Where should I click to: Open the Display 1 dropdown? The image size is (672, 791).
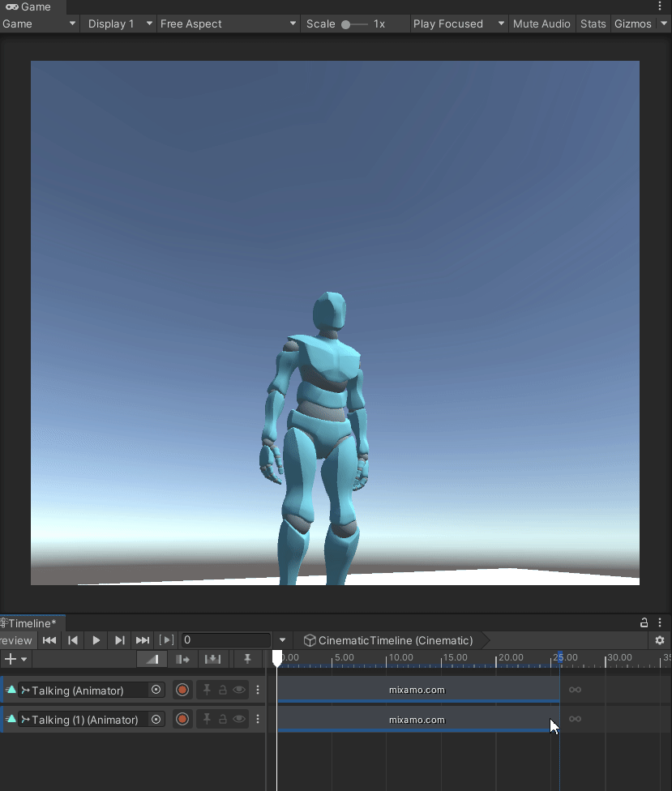click(120, 24)
